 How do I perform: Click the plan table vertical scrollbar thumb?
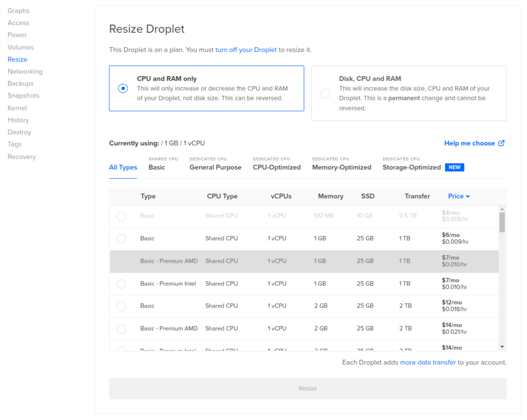click(x=502, y=222)
